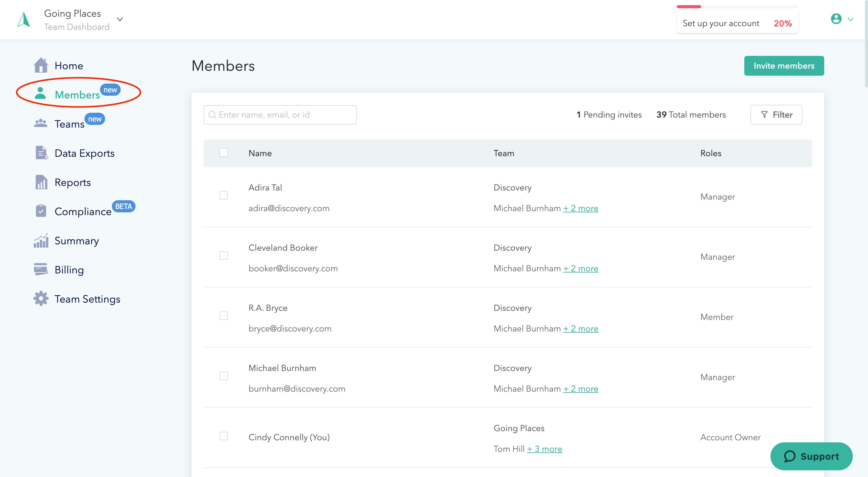Click bryce@discovery.com email
This screenshot has height=477, width=868.
(x=290, y=329)
